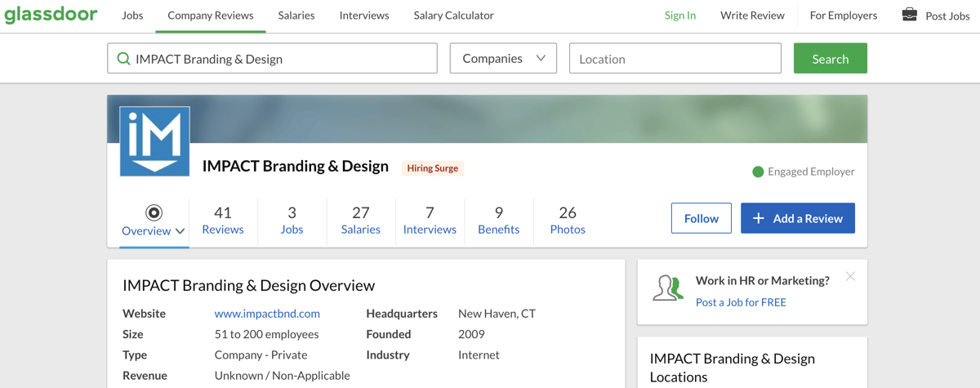Open the Jobs menu item
The height and width of the screenshot is (388, 980).
click(x=132, y=16)
